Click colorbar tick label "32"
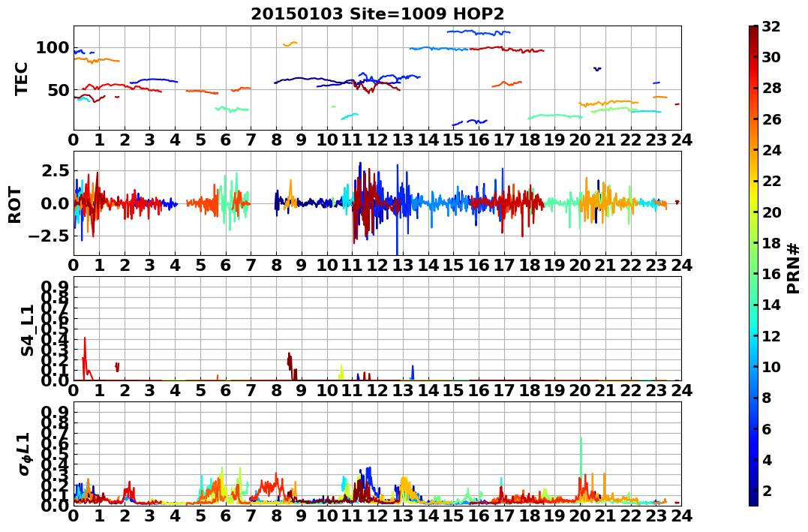808x532 pixels. pyautogui.click(x=771, y=26)
